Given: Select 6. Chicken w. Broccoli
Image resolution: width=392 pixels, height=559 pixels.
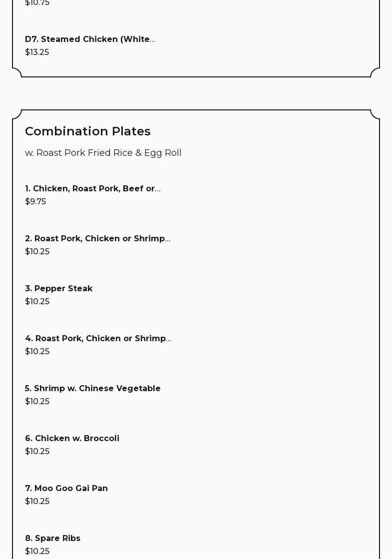Looking at the screenshot, I should tap(72, 438).
